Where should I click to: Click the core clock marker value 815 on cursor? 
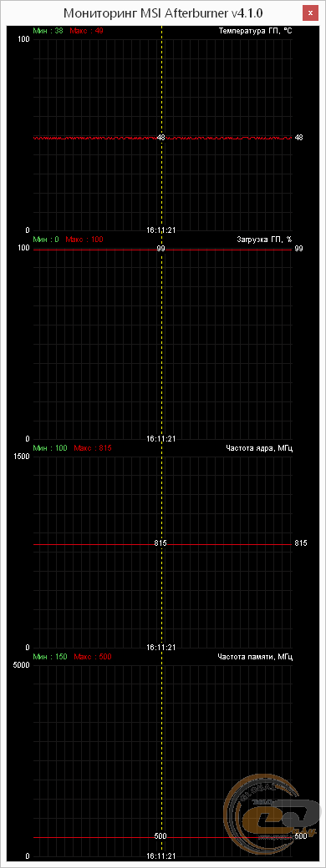[x=160, y=543]
